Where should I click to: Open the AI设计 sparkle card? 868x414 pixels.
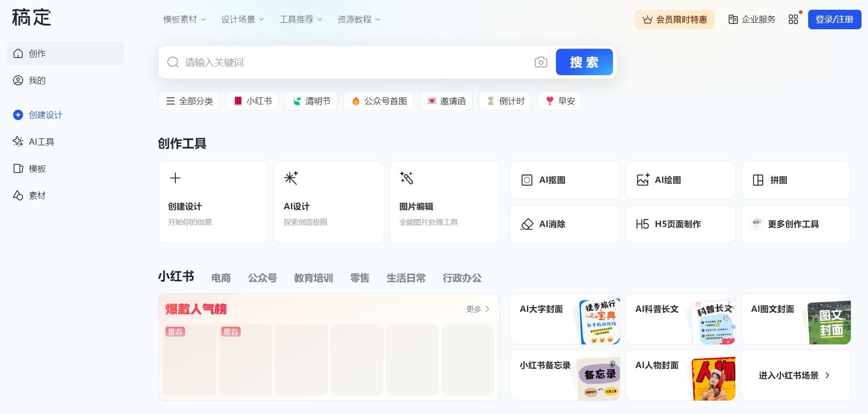coord(328,202)
